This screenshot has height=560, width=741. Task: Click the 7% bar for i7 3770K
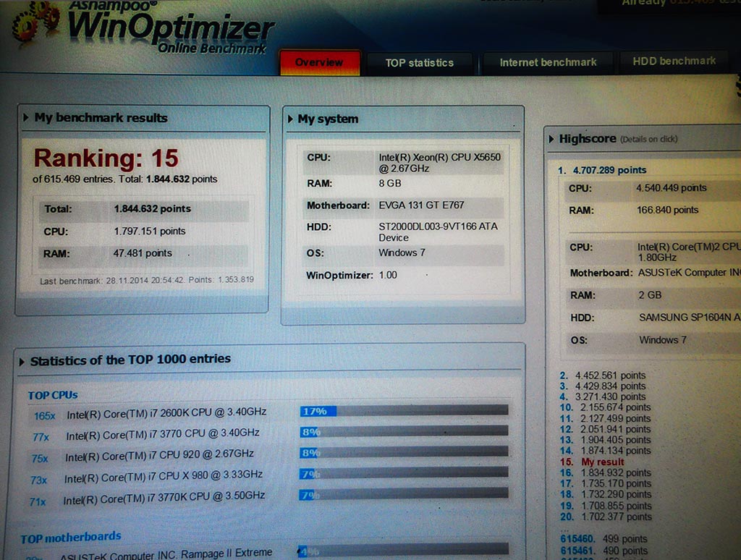click(404, 494)
